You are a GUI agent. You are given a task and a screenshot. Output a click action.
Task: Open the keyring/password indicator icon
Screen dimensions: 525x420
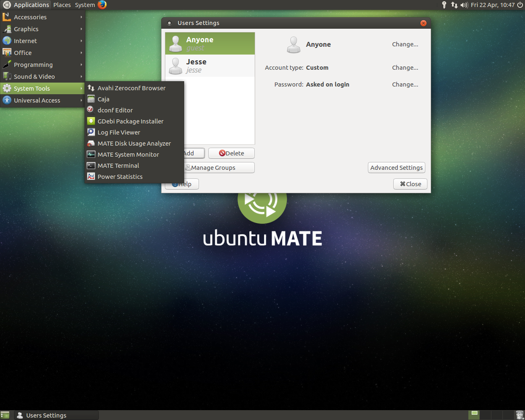[444, 5]
